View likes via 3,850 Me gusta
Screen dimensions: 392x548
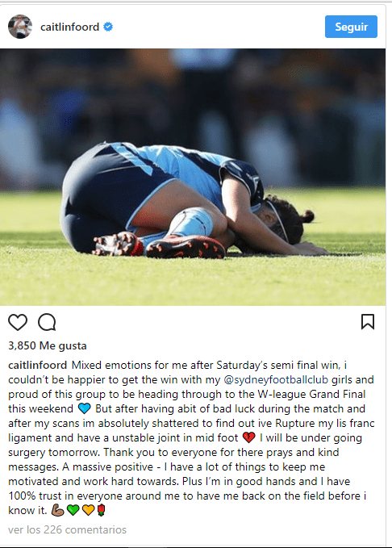(48, 345)
